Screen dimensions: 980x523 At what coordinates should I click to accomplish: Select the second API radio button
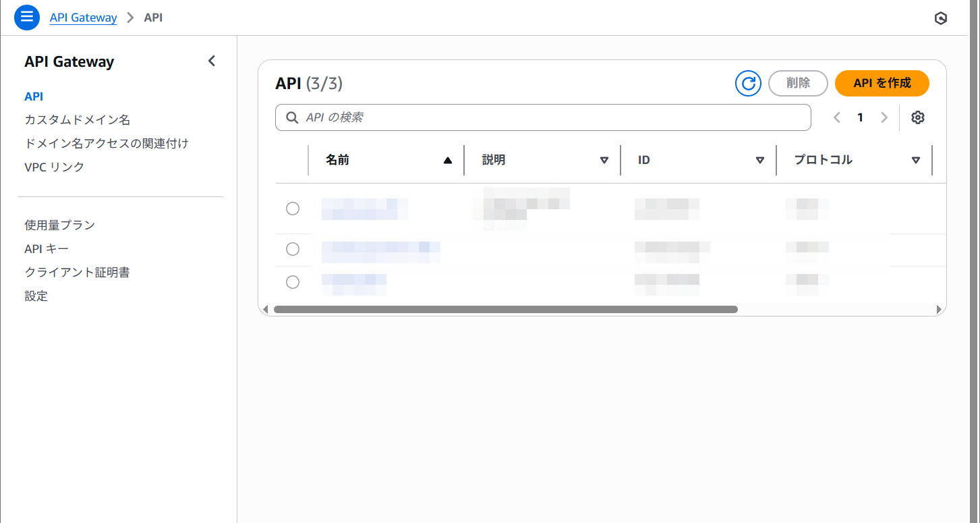[x=293, y=249]
